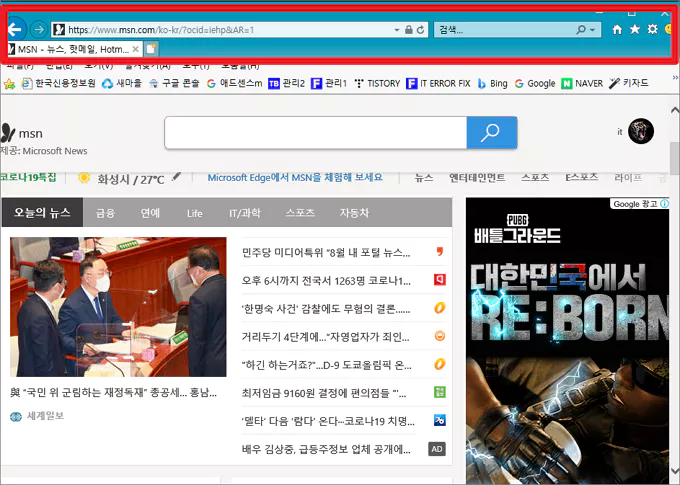The image size is (680, 485).
Task: Select the IT/과학 news tab
Action: click(245, 213)
